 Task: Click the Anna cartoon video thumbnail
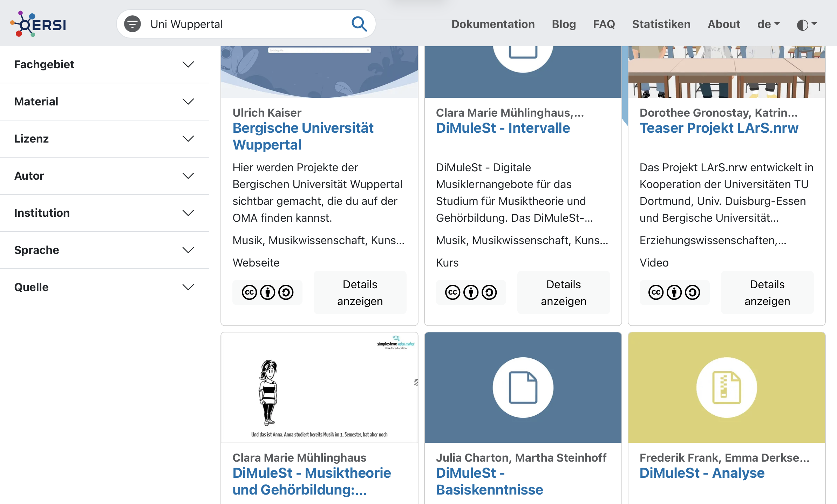click(x=319, y=387)
